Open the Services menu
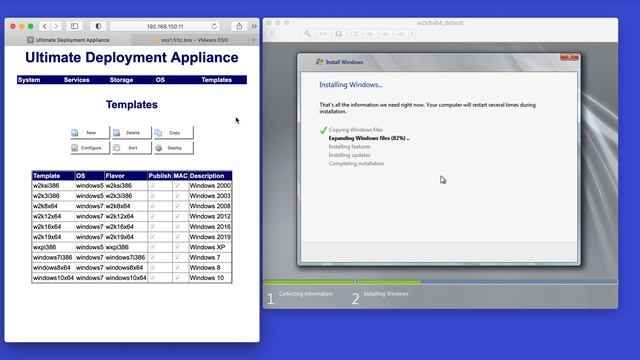This screenshot has height=360, width=640. coord(76,80)
